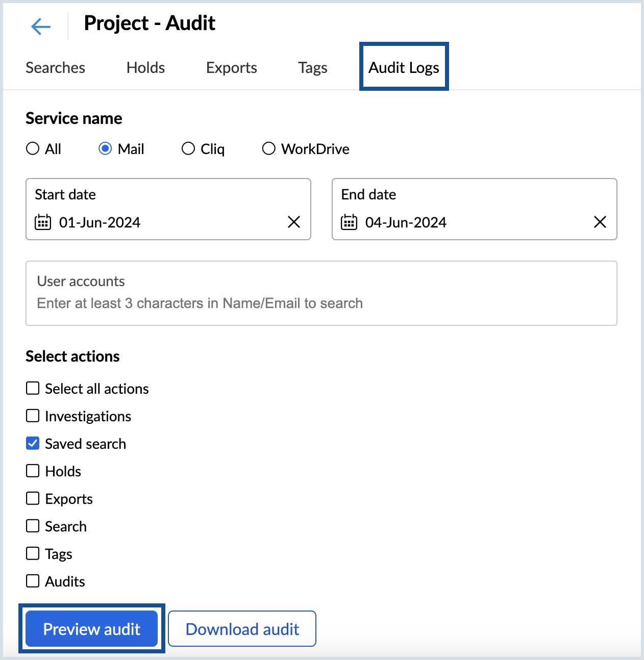
Task: Open the End date calendar icon
Action: (x=351, y=222)
